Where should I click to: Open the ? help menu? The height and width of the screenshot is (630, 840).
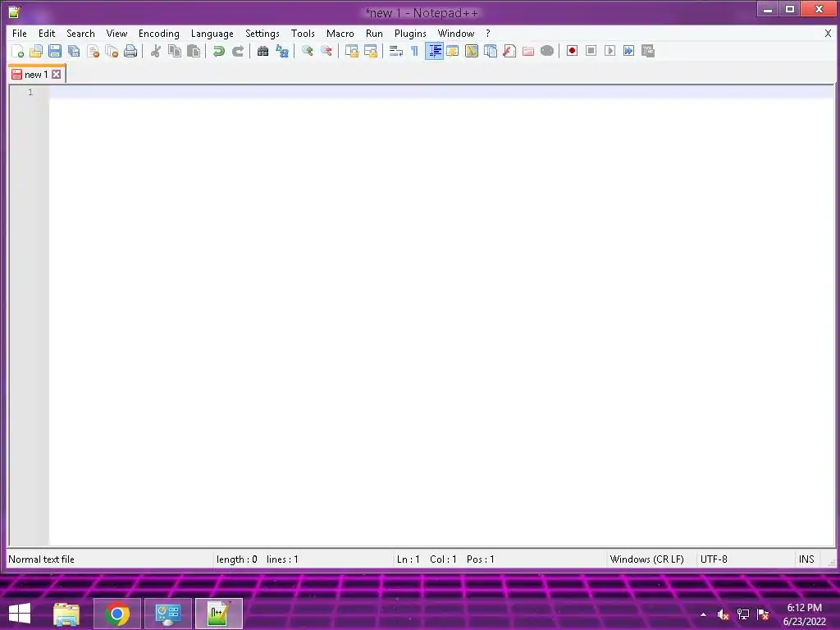coord(487,33)
